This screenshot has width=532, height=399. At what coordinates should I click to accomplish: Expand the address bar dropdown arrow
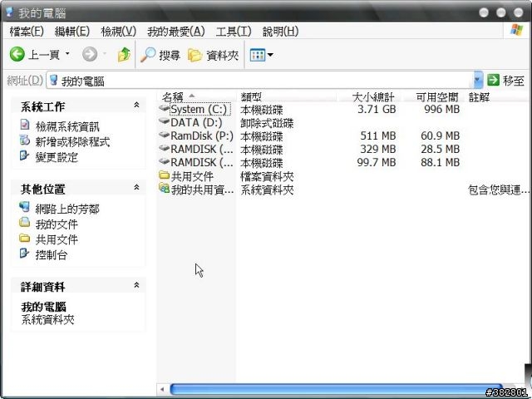tap(478, 81)
